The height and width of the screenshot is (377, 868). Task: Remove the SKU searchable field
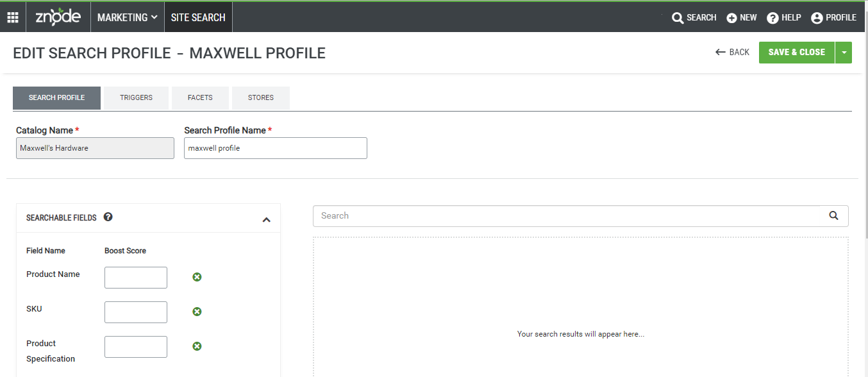point(197,312)
